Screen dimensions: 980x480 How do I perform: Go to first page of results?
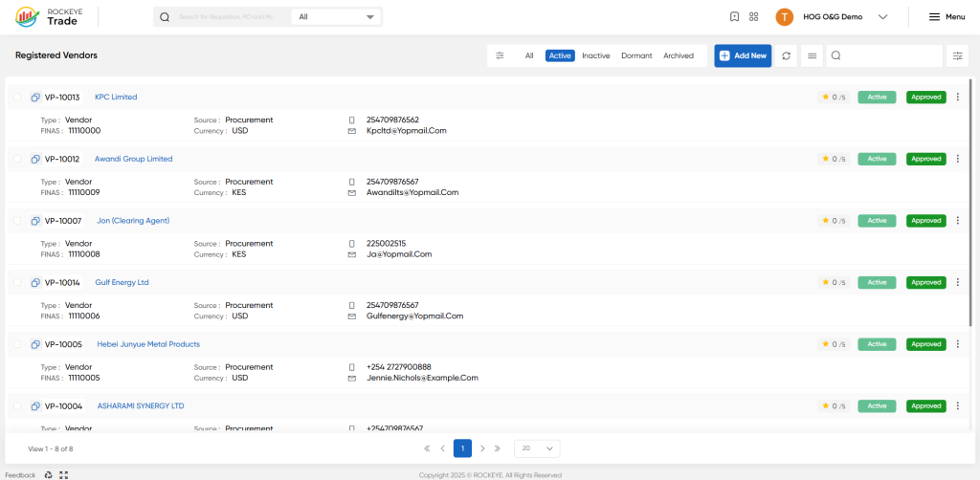point(428,448)
